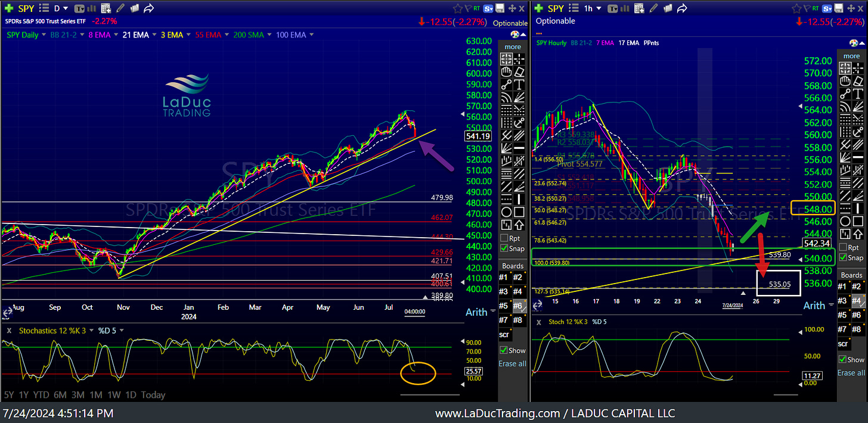Click the chart type bars icon in the daily chart
868x423 pixels.
[92, 8]
